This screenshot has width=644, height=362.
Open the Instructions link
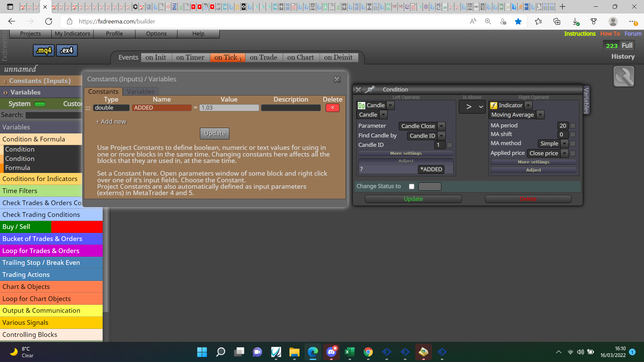[x=580, y=34]
